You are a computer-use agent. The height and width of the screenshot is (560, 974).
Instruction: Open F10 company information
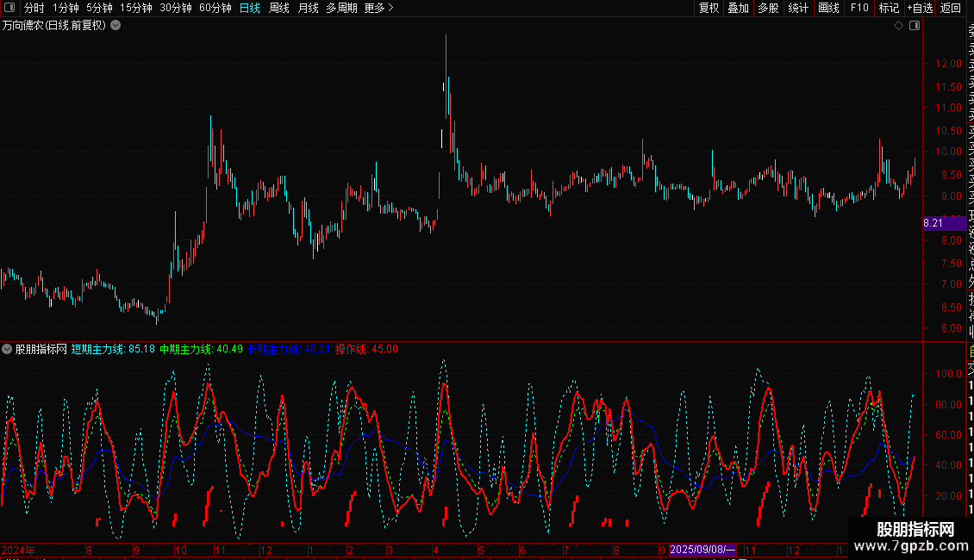point(859,8)
